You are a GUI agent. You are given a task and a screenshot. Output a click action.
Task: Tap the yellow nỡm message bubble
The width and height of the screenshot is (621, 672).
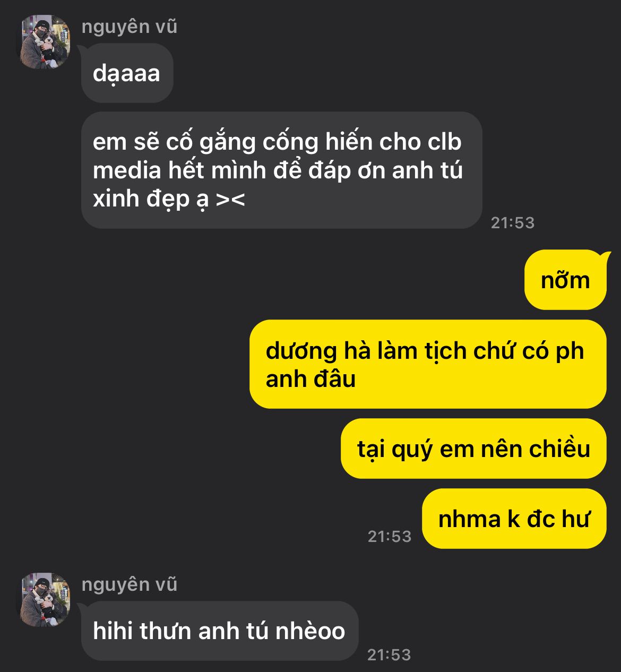[x=565, y=280]
